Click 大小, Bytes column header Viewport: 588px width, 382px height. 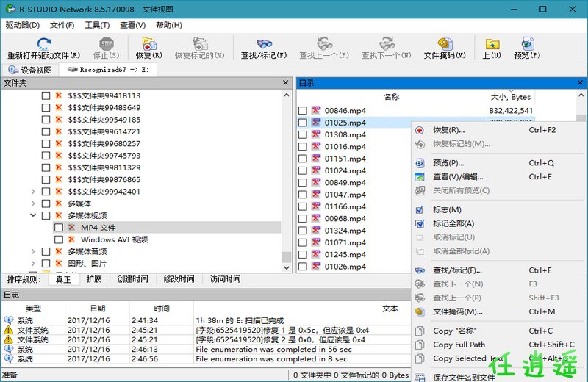tap(511, 97)
